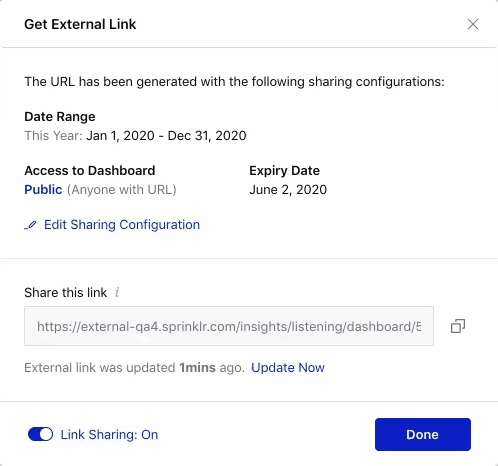Copy the external link with copy icon
Image resolution: width=498 pixels, height=466 pixels.
point(458,326)
